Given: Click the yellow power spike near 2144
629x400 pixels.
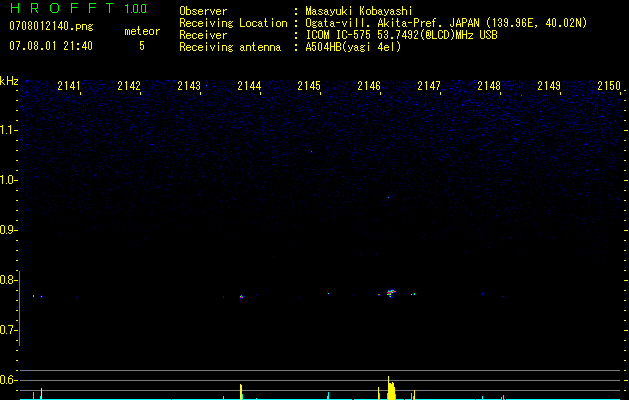Looking at the screenshot, I should [241, 392].
